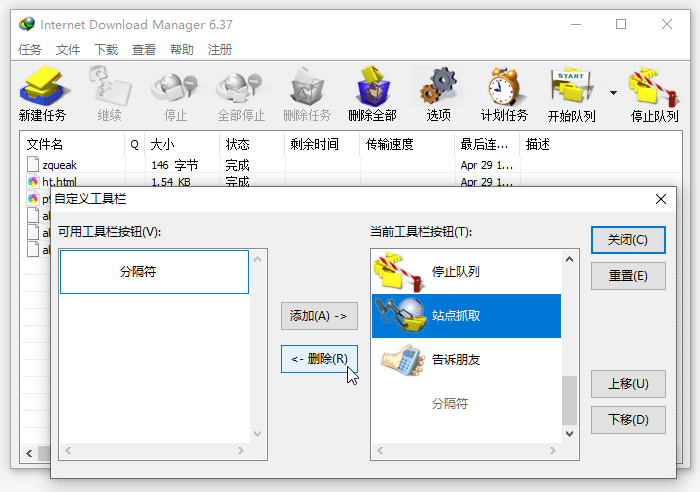Select 告诉朋友 item in current toolbar list

(x=466, y=359)
